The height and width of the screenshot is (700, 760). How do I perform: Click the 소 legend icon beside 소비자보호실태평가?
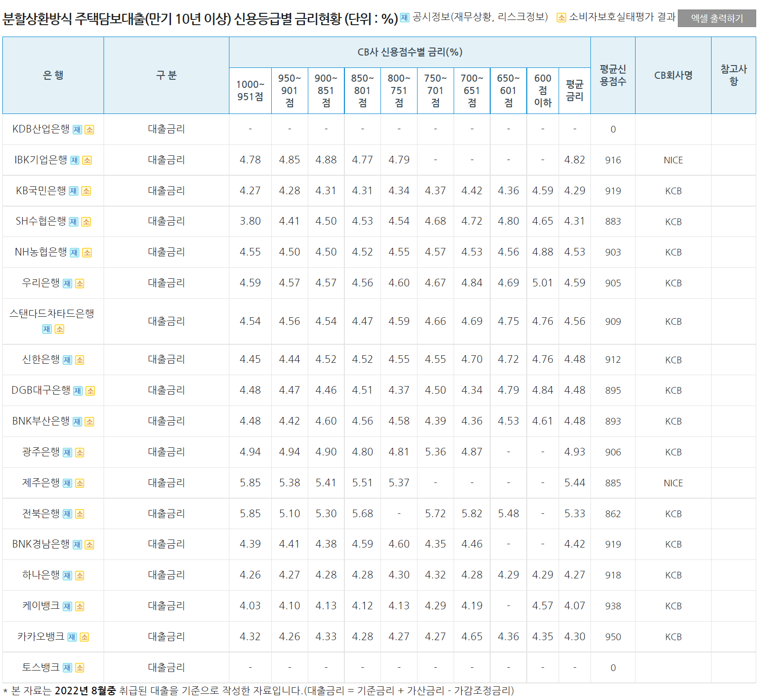(561, 18)
